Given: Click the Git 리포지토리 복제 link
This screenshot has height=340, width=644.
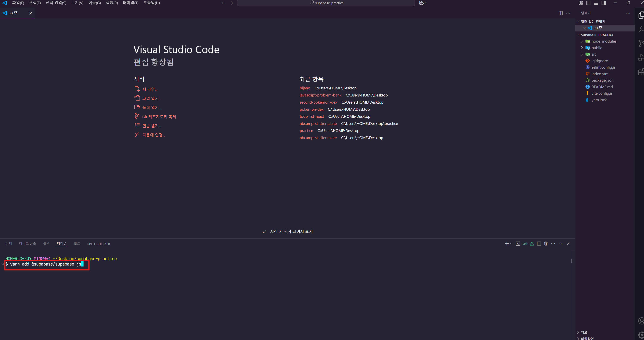Looking at the screenshot, I should coord(160,117).
